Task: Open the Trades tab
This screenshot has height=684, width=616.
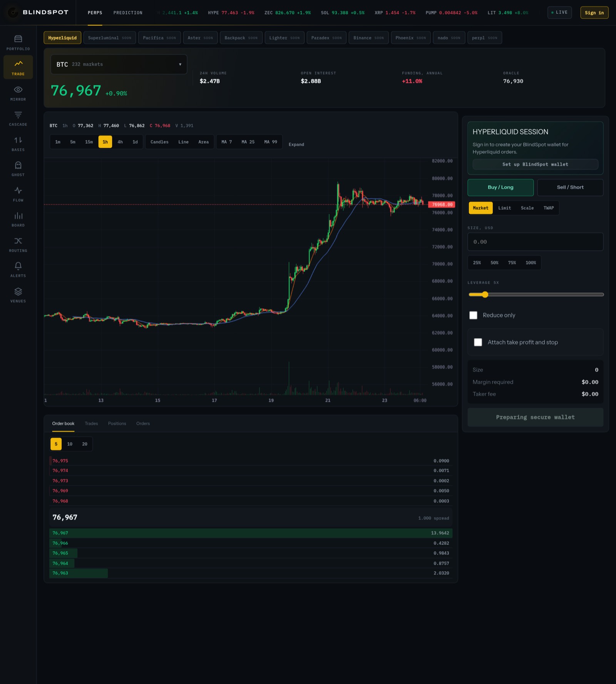Action: click(x=91, y=423)
